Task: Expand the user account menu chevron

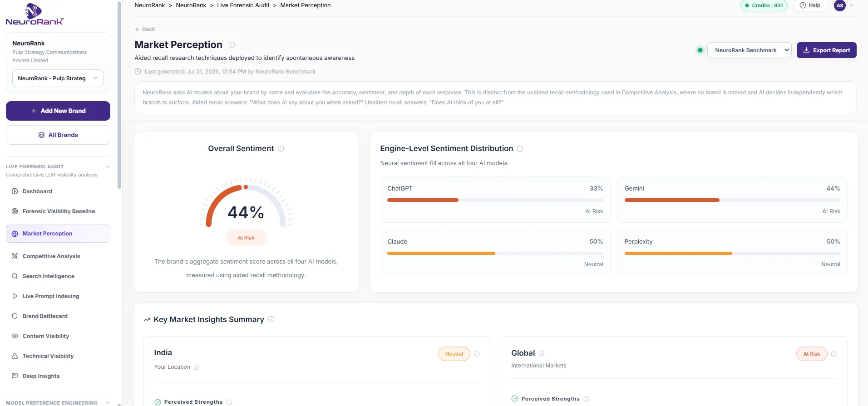Action: (851, 5)
